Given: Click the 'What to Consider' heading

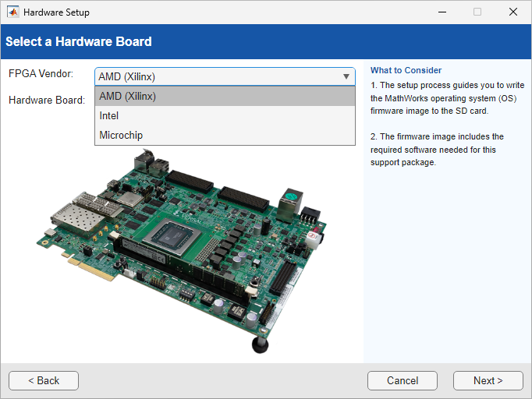Looking at the screenshot, I should pyautogui.click(x=406, y=70).
